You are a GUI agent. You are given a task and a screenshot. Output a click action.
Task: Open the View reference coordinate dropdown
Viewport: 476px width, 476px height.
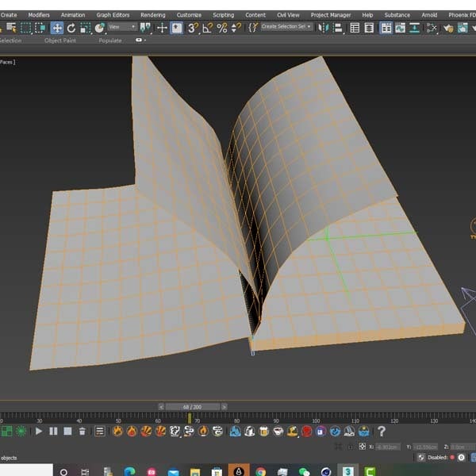[122, 27]
